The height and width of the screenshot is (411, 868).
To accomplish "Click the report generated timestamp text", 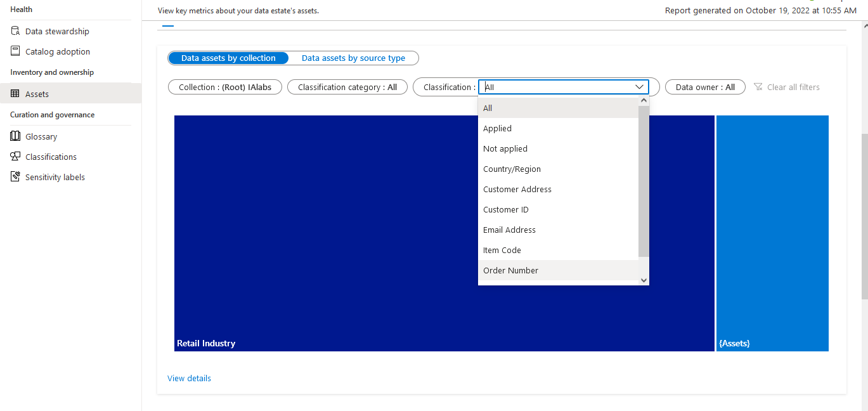I will 761,11.
